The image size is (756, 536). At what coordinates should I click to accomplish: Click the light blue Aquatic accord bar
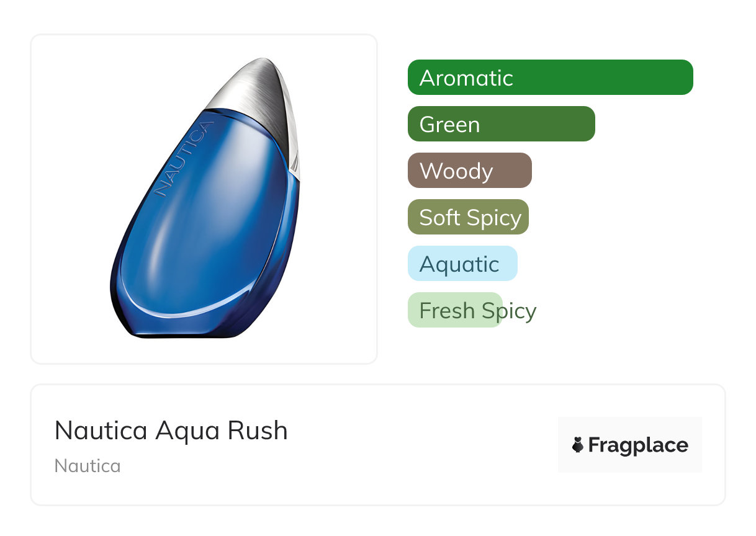[462, 264]
